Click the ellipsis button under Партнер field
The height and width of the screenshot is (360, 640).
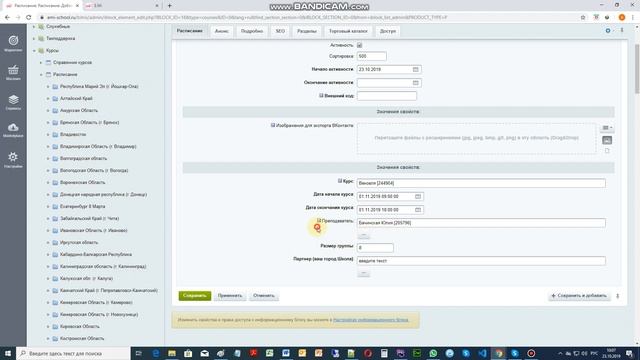363,273
